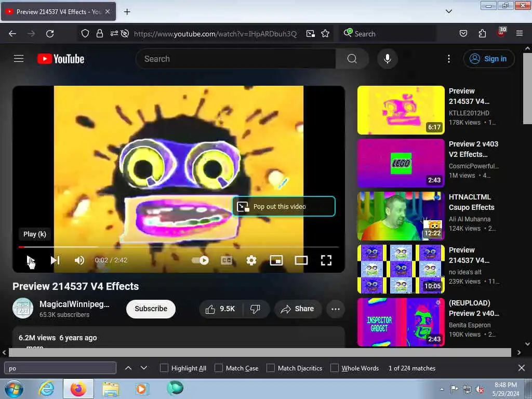The image size is (532, 399).
Task: Open KTLLE2012HD Preview 214537 thumbnail
Action: coord(401,110)
